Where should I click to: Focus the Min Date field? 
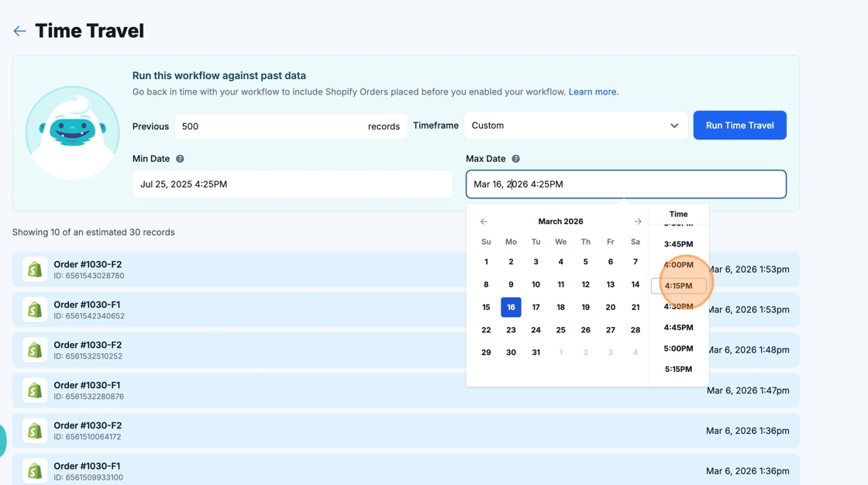pos(292,184)
